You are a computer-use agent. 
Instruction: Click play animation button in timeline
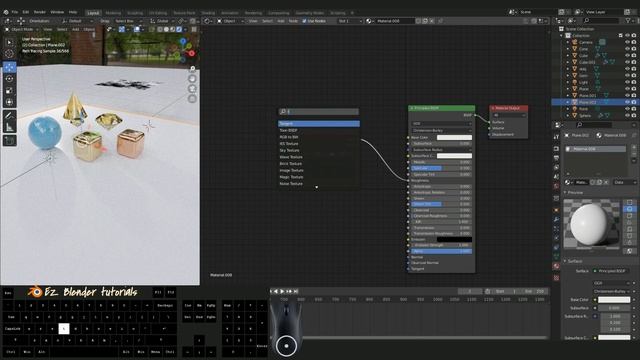(x=282, y=291)
